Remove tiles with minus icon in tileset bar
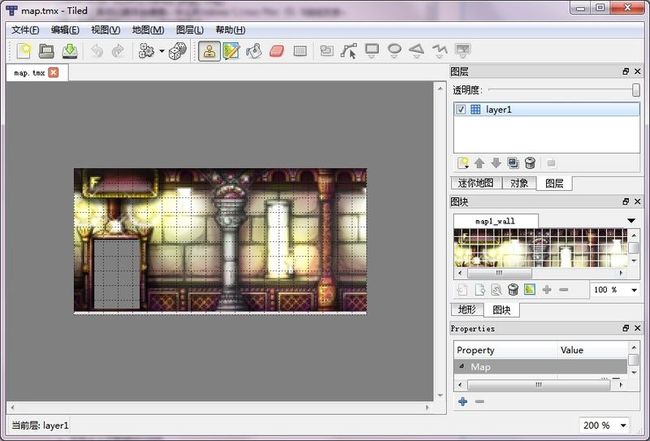Image resolution: width=650 pixels, height=441 pixels. tap(563, 290)
